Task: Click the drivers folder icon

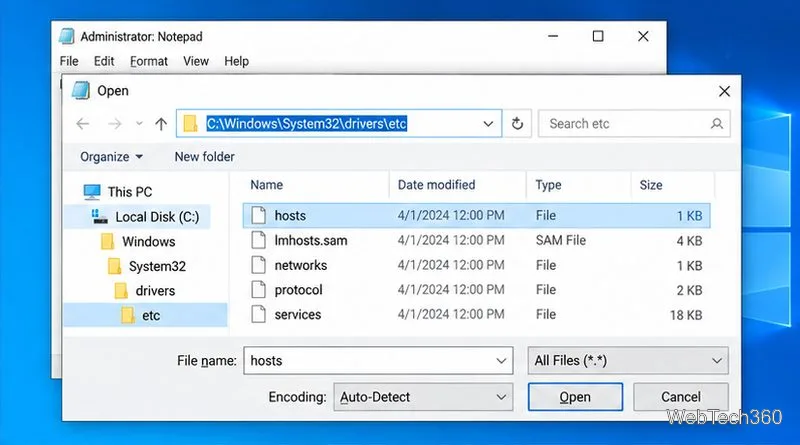Action: [121, 291]
